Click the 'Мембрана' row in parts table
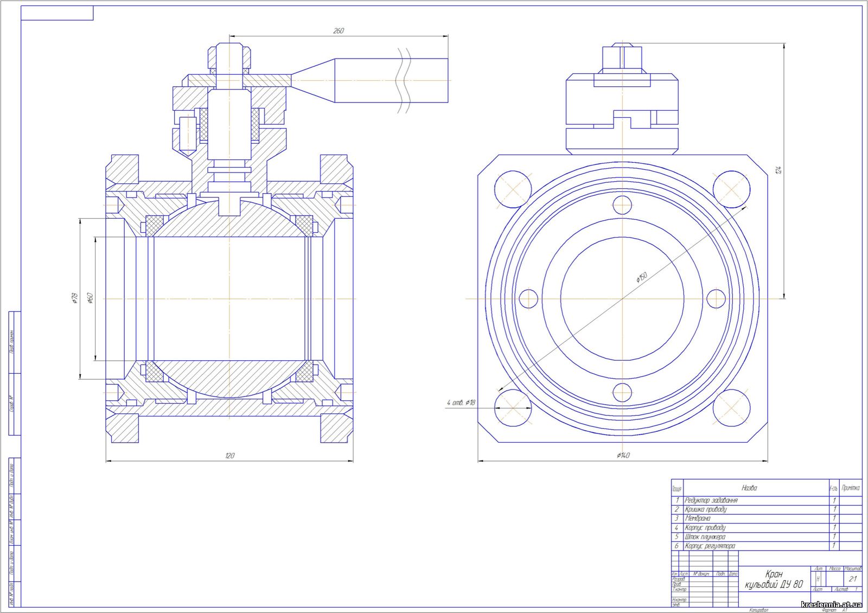868x613 pixels. tap(697, 519)
